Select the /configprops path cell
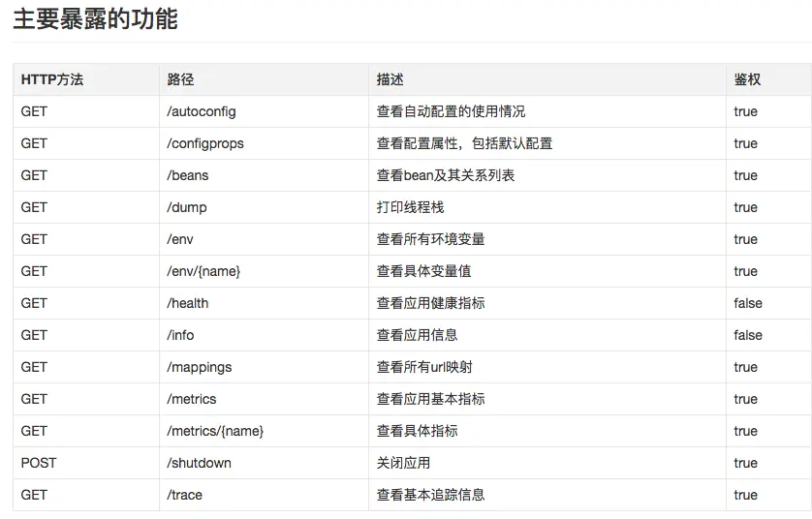 [x=205, y=143]
